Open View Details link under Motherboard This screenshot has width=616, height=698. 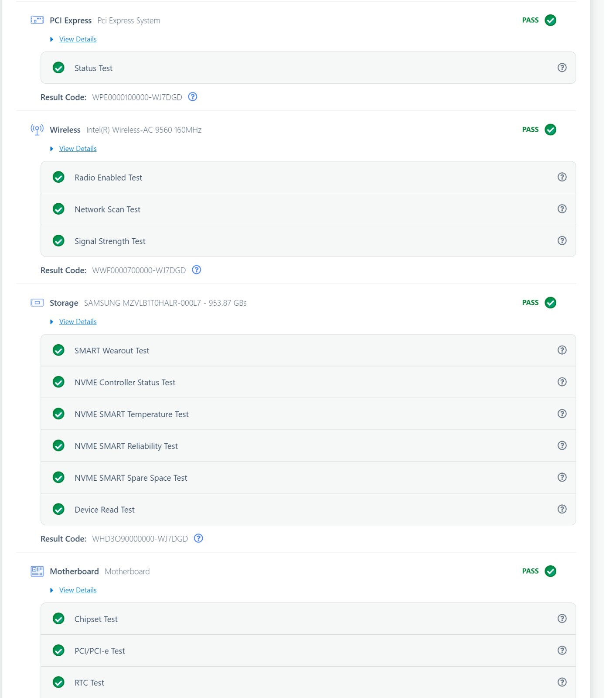78,590
